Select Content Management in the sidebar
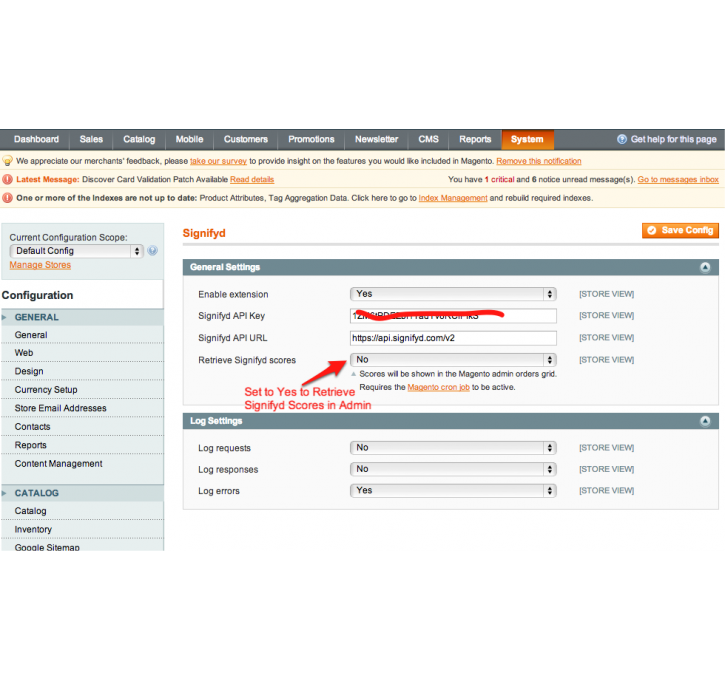 pos(82,464)
